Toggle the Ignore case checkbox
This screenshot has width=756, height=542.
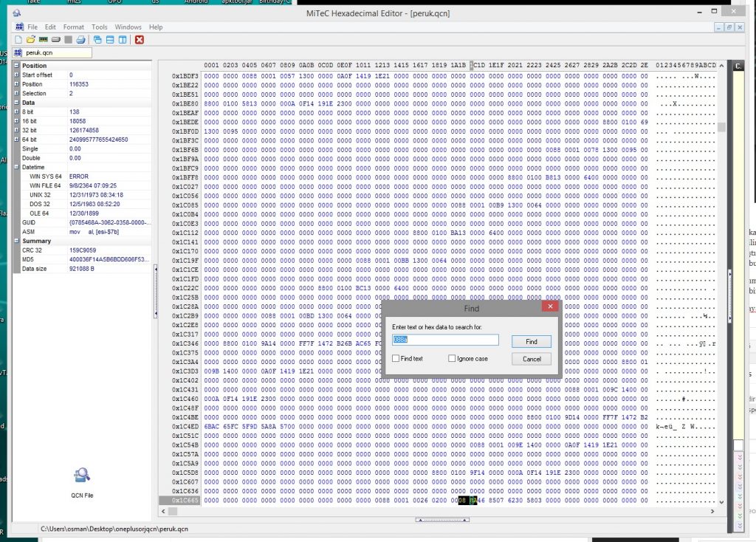click(452, 359)
